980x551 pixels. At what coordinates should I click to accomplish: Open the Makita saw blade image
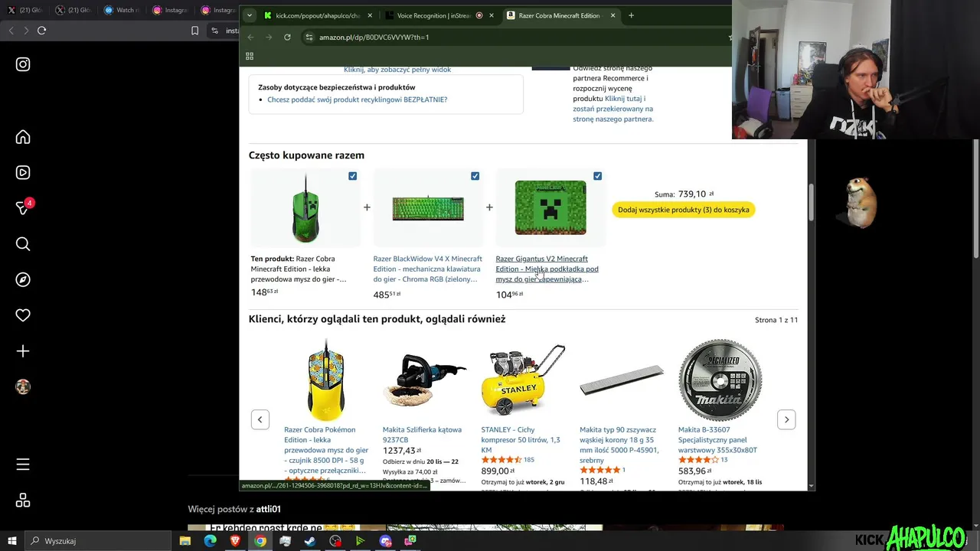coord(720,380)
